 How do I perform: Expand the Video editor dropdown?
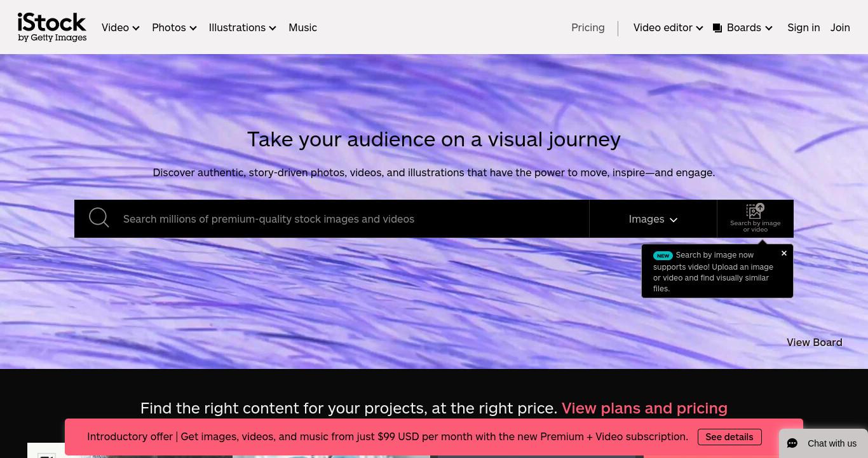[x=668, y=27]
